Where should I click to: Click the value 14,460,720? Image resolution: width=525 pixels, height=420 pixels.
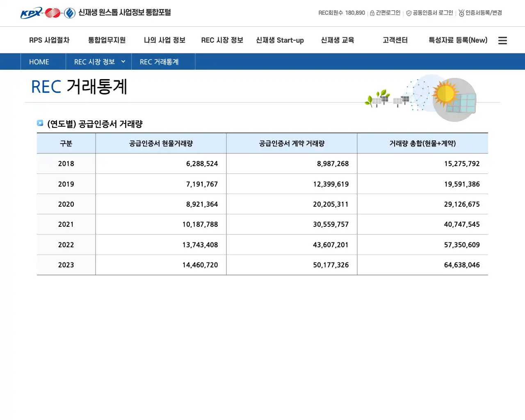tap(200, 265)
